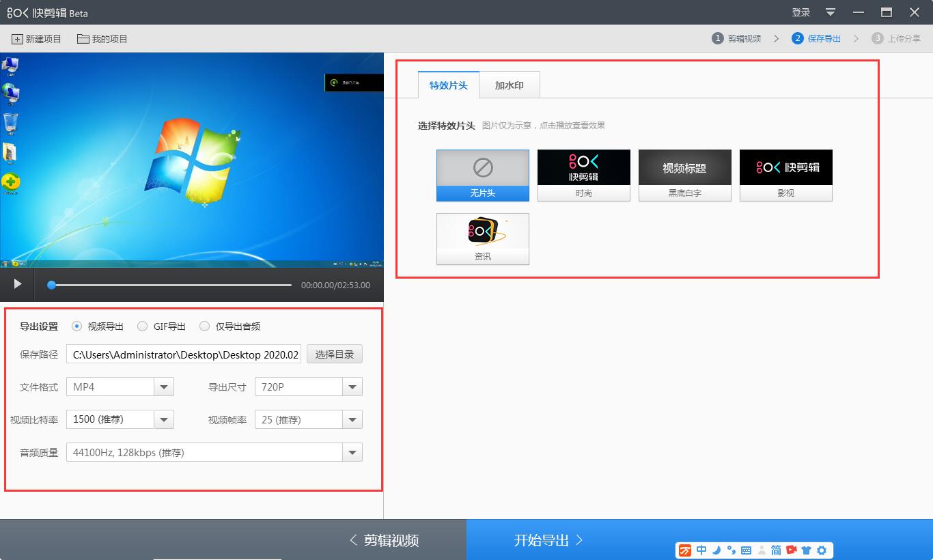This screenshot has width=933, height=560.
Task: Open 我的项目 folder icon
Action: 83,39
